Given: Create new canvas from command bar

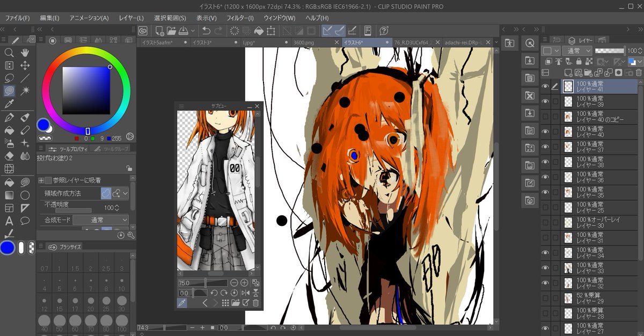Looking at the screenshot, I should [159, 30].
